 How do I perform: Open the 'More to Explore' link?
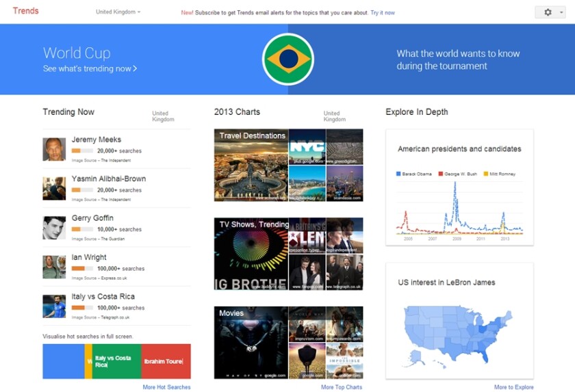514,387
